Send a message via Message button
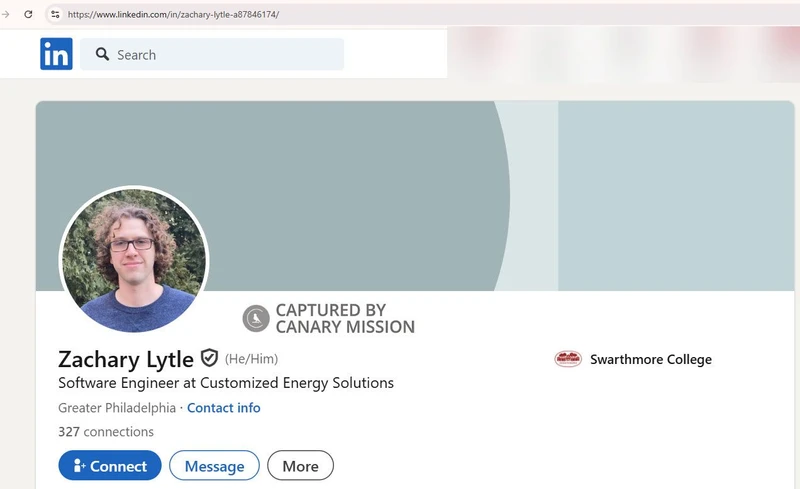This screenshot has width=800, height=489. pyautogui.click(x=214, y=466)
